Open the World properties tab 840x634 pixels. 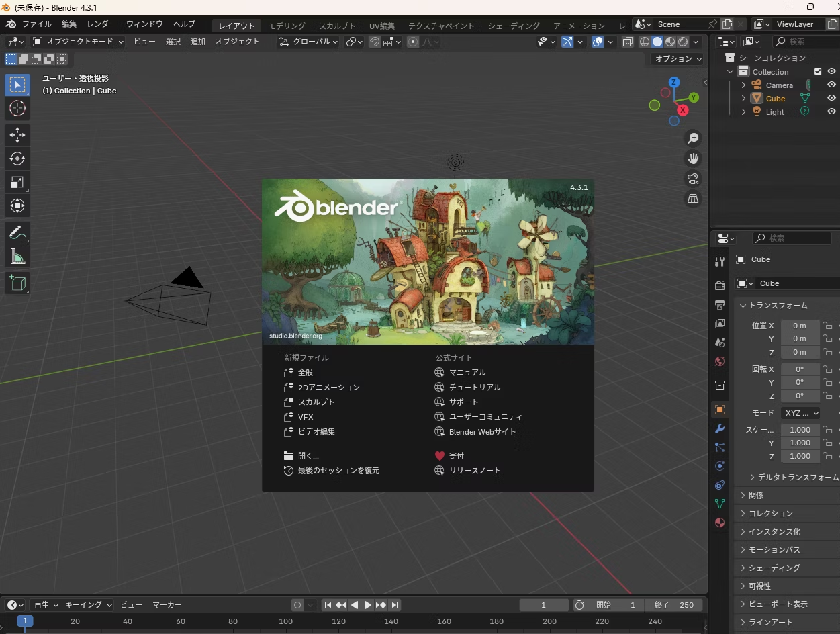point(720,361)
